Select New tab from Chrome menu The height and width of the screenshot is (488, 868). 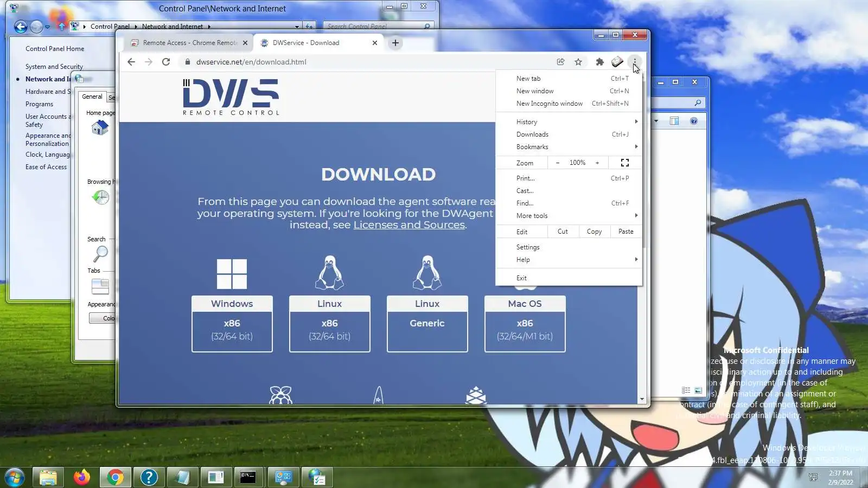tap(569, 79)
